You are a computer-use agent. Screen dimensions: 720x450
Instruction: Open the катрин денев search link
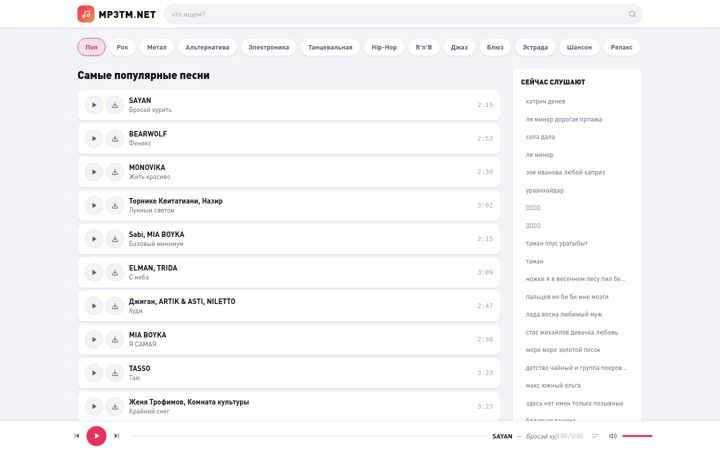(x=545, y=101)
